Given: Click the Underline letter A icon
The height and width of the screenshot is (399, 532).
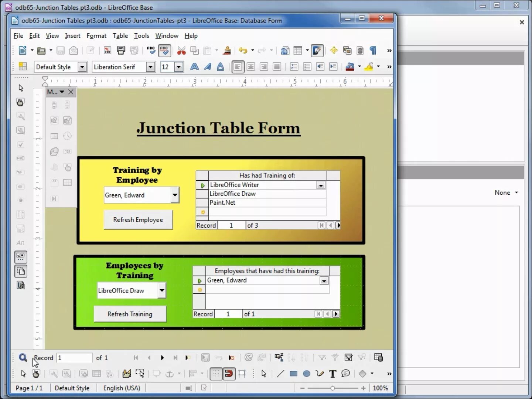Looking at the screenshot, I should [x=220, y=67].
